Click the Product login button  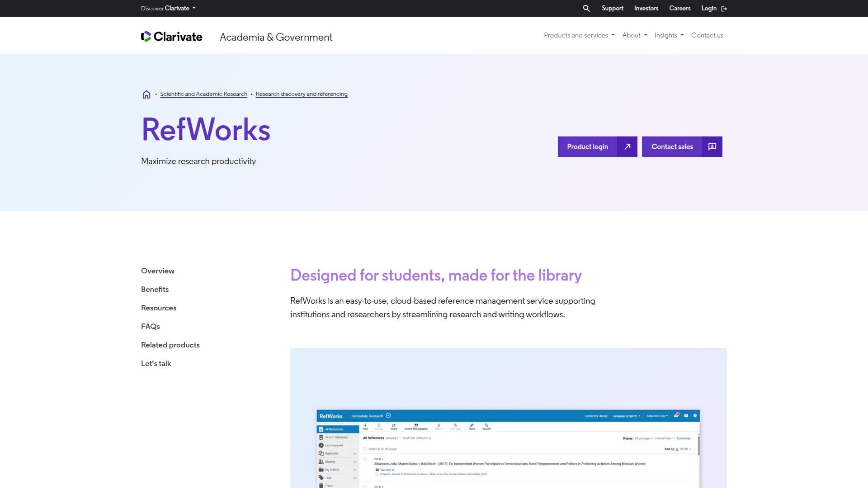(x=597, y=146)
